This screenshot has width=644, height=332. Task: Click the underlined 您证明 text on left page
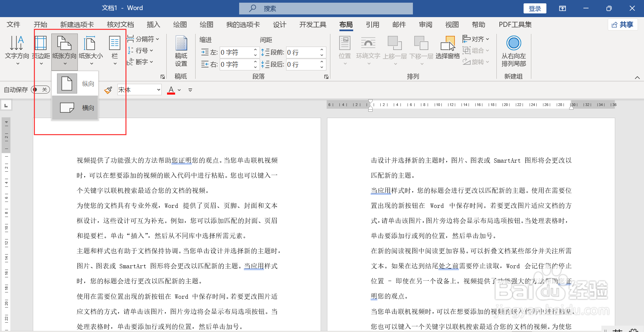[181, 160]
